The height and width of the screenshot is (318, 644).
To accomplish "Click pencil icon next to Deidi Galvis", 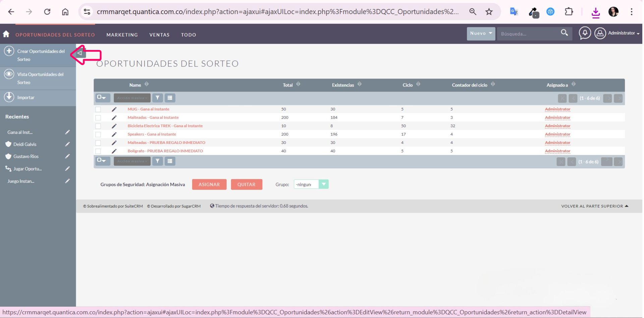I will tap(67, 144).
